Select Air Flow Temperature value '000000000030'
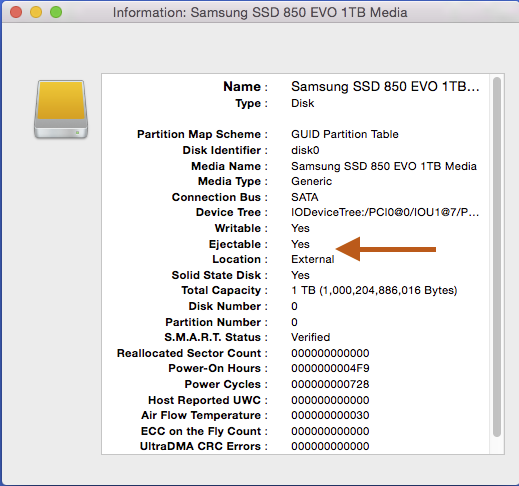The width and height of the screenshot is (519, 486). tap(330, 415)
